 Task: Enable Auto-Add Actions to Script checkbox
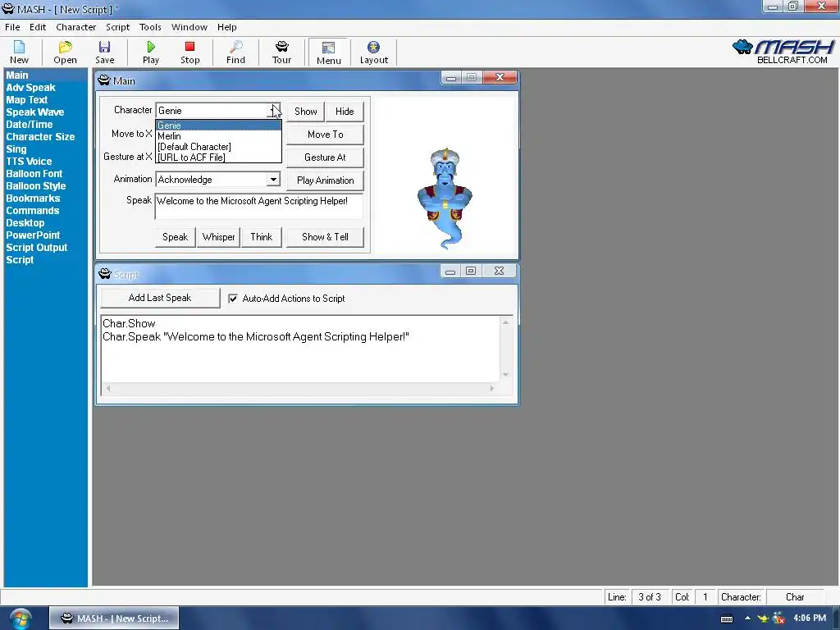coord(233,299)
